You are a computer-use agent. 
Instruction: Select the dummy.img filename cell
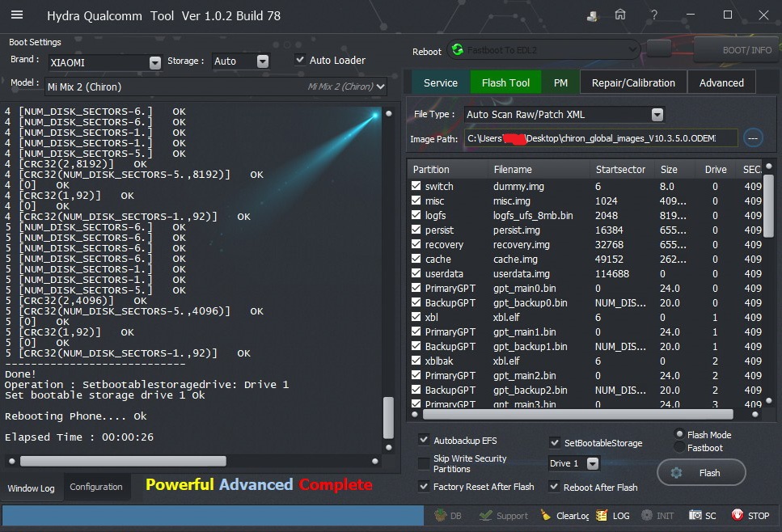pyautogui.click(x=518, y=186)
